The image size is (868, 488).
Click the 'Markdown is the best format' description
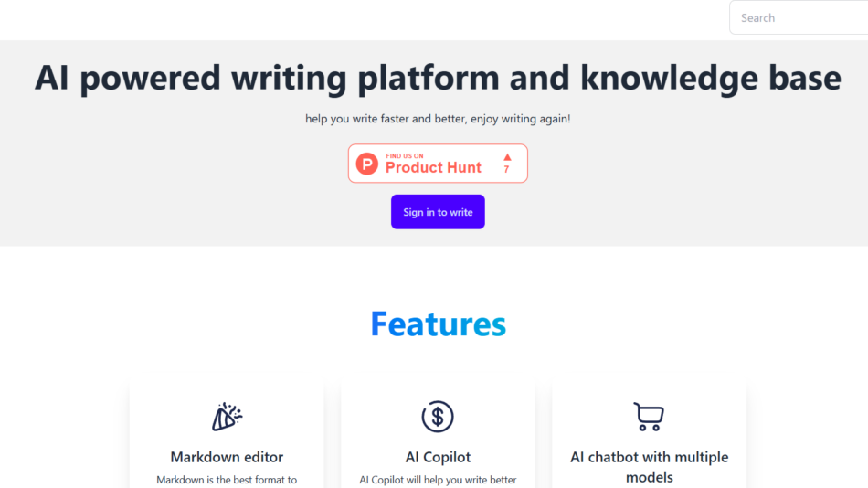tap(227, 480)
